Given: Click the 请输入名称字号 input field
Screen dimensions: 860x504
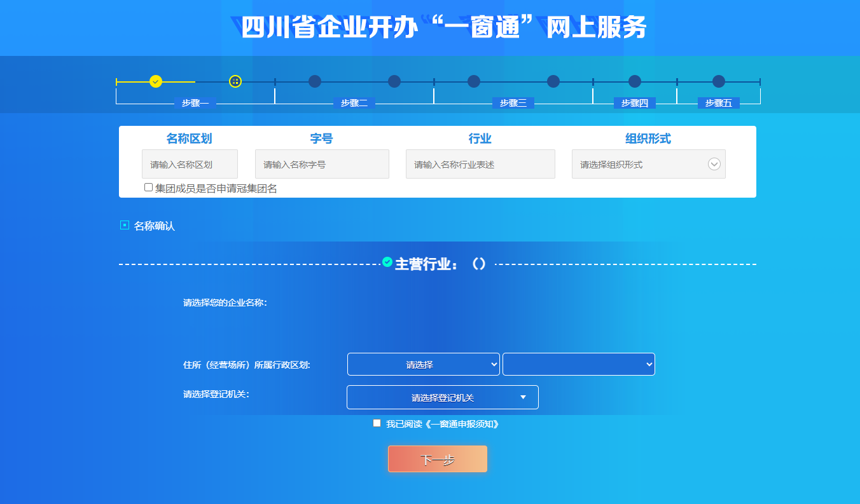Looking at the screenshot, I should tap(322, 163).
